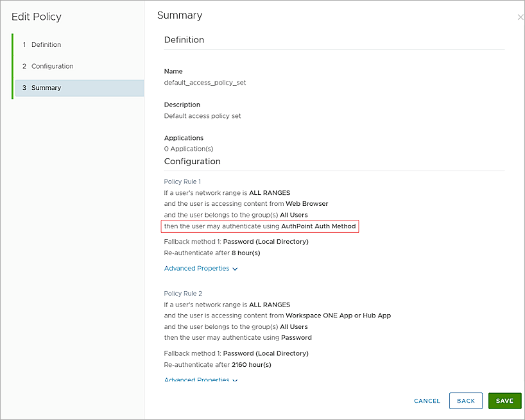Click the chevron next to Advanced Properties
525x420 pixels.
(x=235, y=268)
